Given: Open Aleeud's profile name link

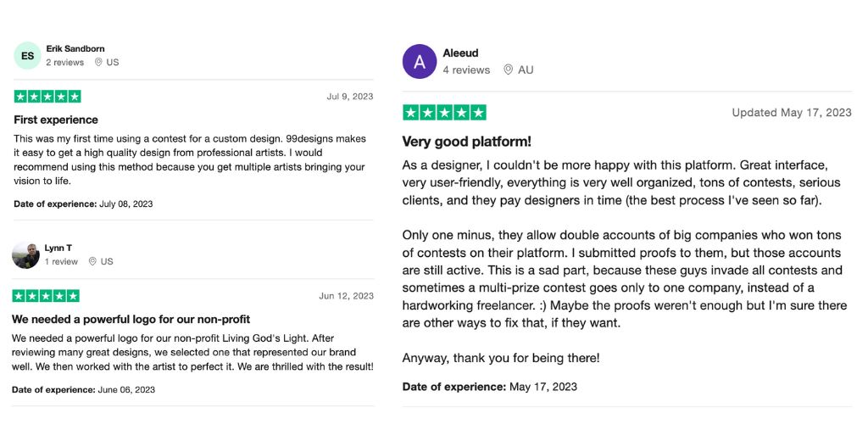Looking at the screenshot, I should [x=460, y=53].
